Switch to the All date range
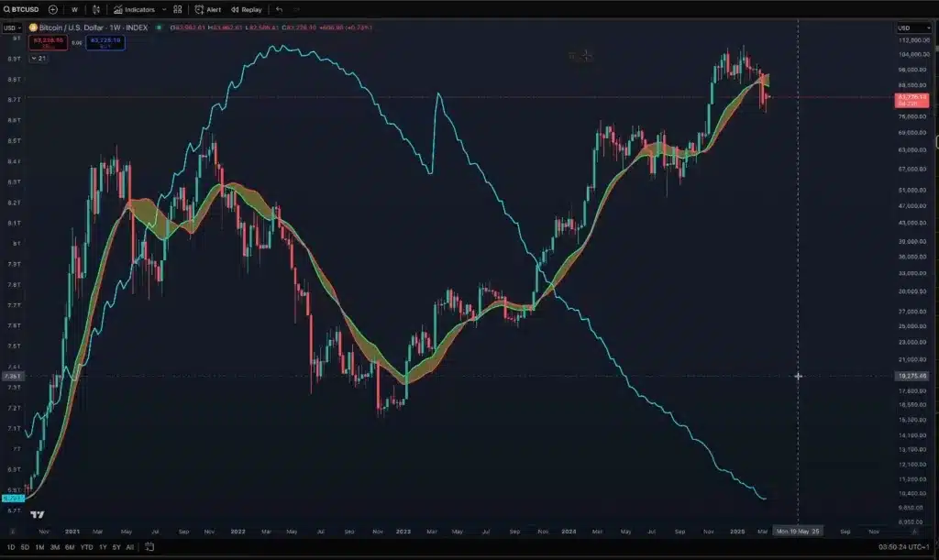The width and height of the screenshot is (939, 560). 129,547
